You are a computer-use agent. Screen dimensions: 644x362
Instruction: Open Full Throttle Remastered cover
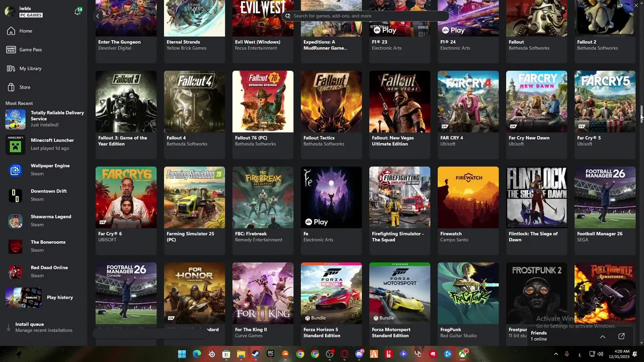pyautogui.click(x=605, y=294)
